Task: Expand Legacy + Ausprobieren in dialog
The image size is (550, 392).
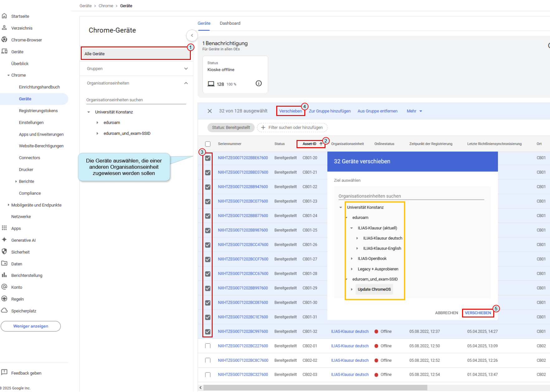Action: [352, 269]
